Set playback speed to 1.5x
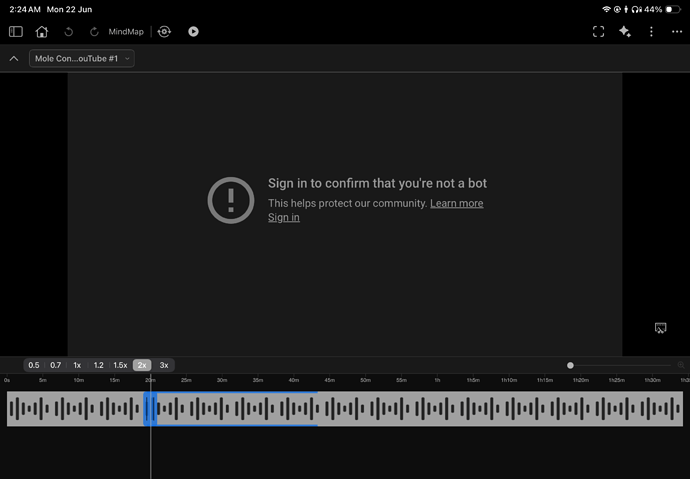 click(x=120, y=365)
